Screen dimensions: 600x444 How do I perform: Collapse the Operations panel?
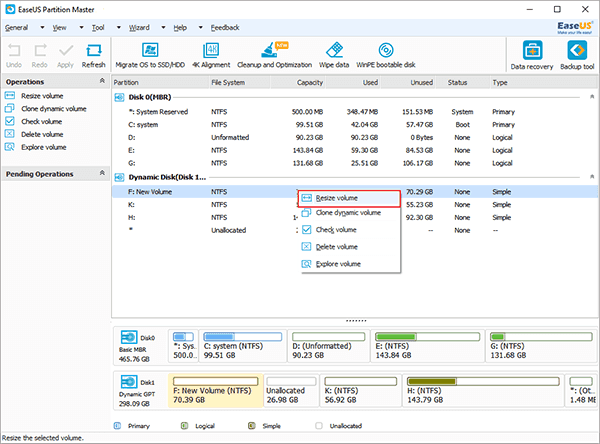tap(102, 81)
